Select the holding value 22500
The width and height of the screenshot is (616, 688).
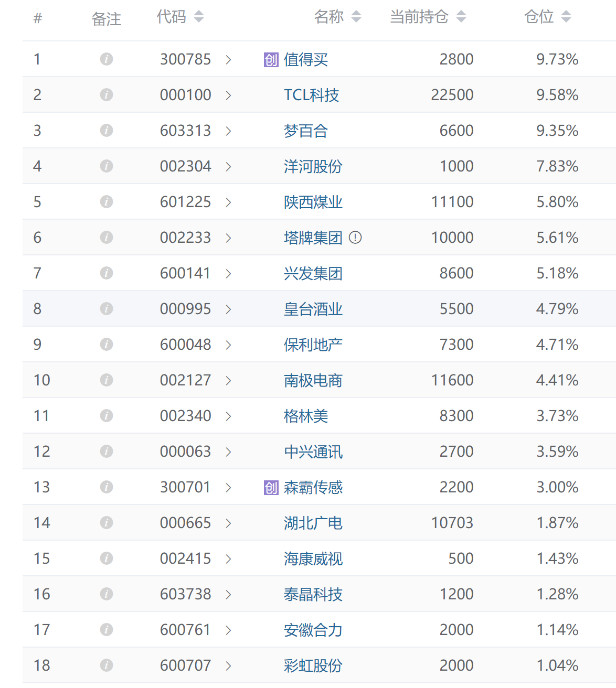point(452,95)
